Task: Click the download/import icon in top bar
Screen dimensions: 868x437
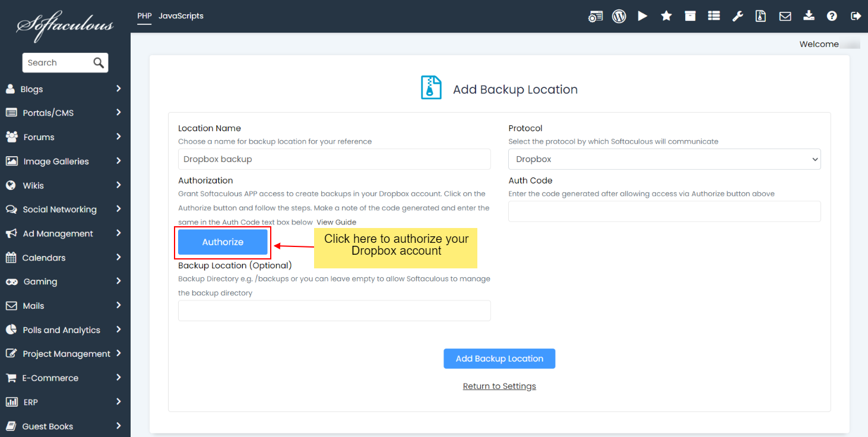Action: 809,16
